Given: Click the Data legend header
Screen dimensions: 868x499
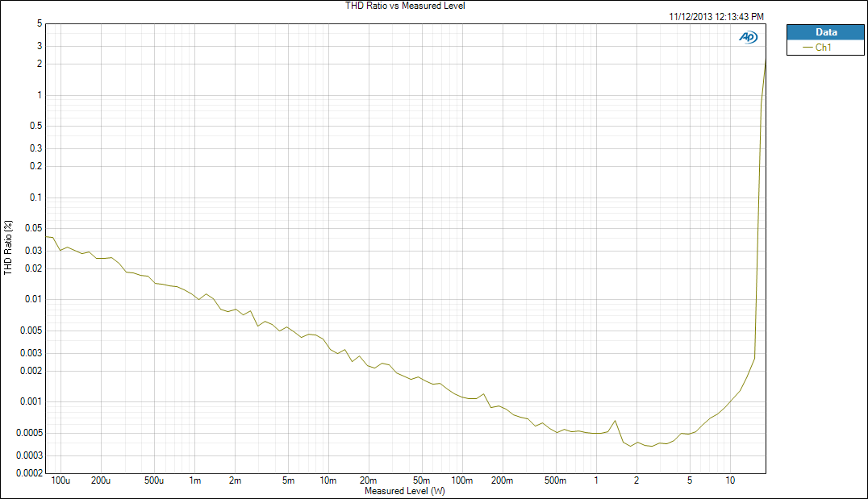Looking at the screenshot, I should point(825,32).
